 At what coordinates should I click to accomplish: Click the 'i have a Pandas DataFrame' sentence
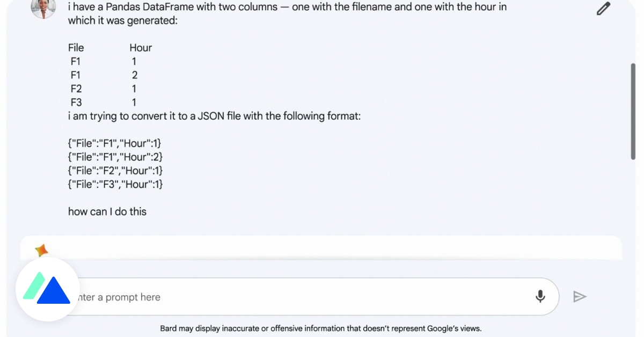click(x=287, y=7)
